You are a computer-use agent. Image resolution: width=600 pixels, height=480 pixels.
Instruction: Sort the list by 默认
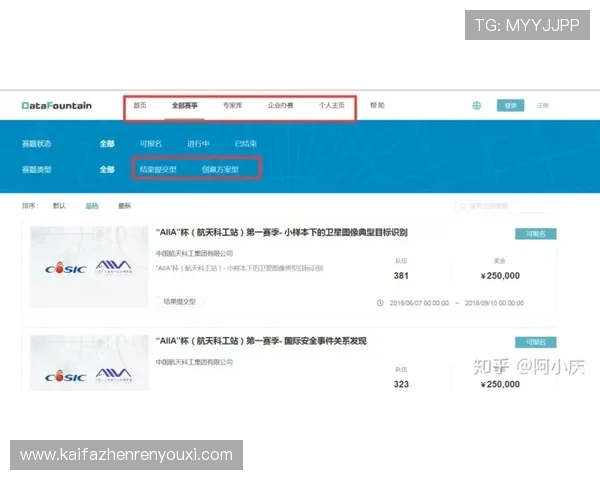pyautogui.click(x=59, y=206)
